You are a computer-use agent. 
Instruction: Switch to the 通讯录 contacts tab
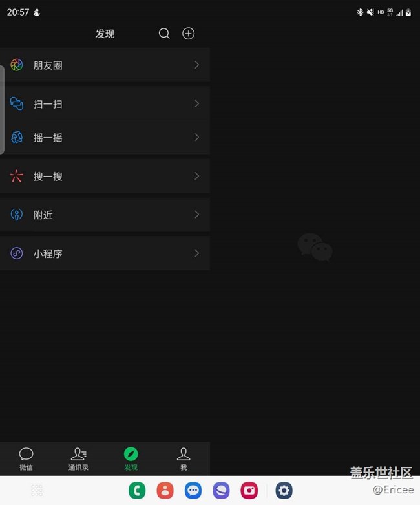(79, 459)
